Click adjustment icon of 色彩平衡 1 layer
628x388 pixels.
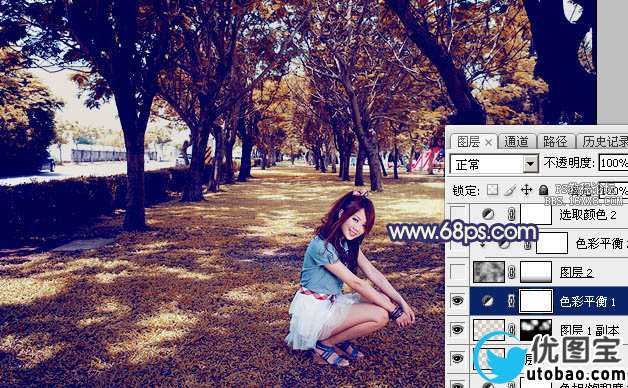(488, 301)
